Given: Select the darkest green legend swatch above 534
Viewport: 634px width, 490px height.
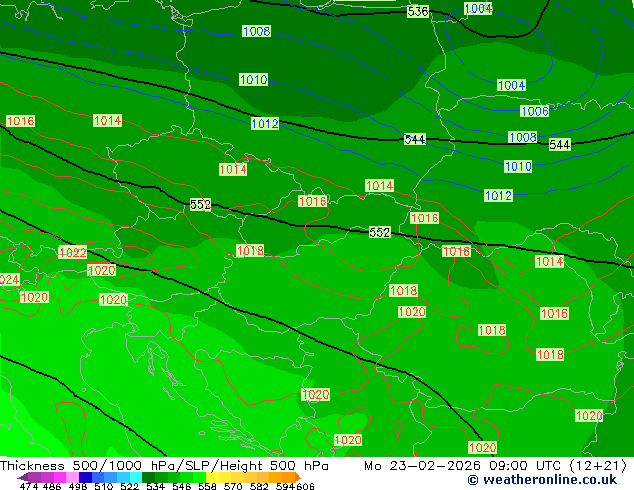Looking at the screenshot, I should [148, 477].
